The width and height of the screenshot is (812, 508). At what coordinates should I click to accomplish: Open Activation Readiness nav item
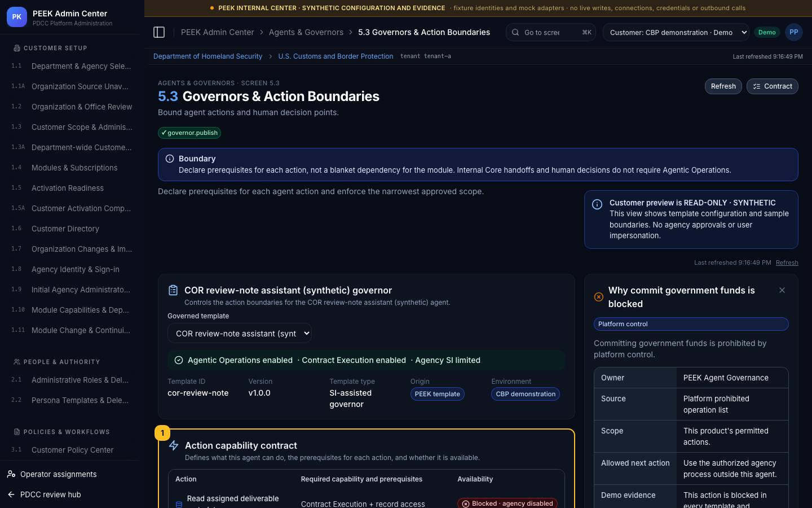point(72,188)
